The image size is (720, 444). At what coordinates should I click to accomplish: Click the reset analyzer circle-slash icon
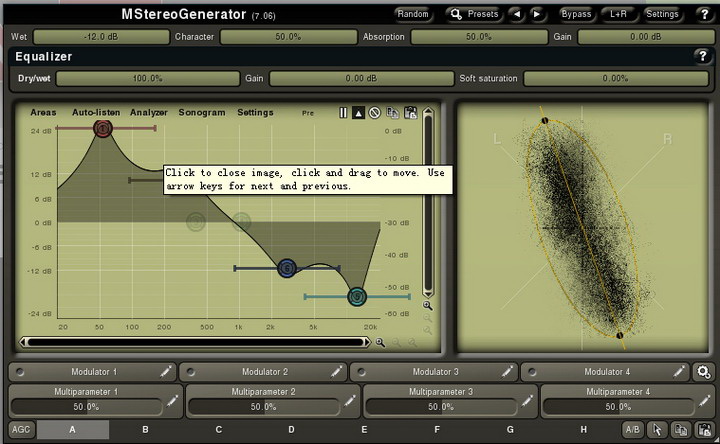[x=375, y=112]
